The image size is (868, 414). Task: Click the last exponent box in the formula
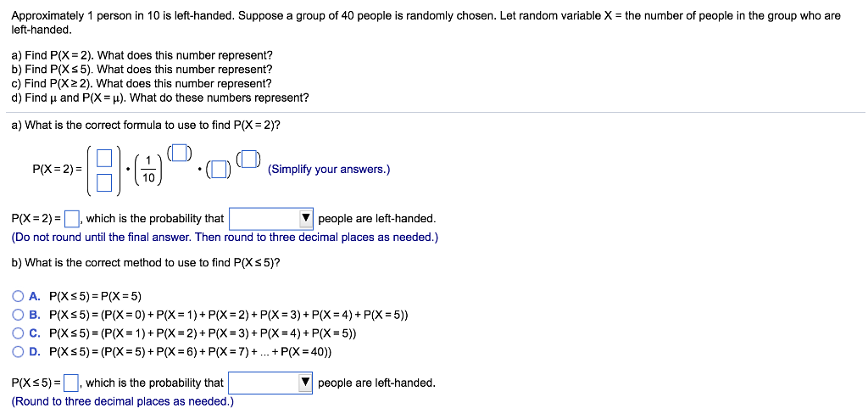[247, 159]
